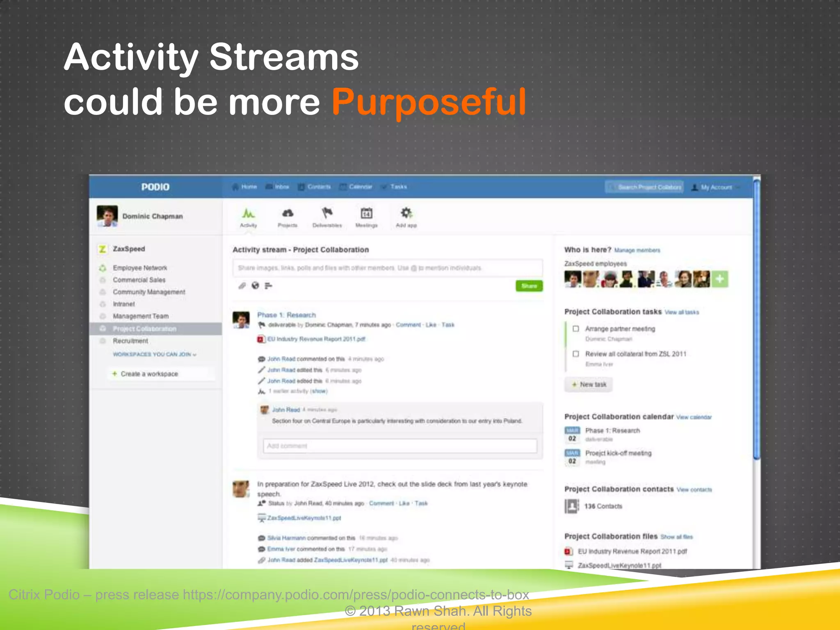Select Intranet workspace
The image size is (840, 630).
124,304
